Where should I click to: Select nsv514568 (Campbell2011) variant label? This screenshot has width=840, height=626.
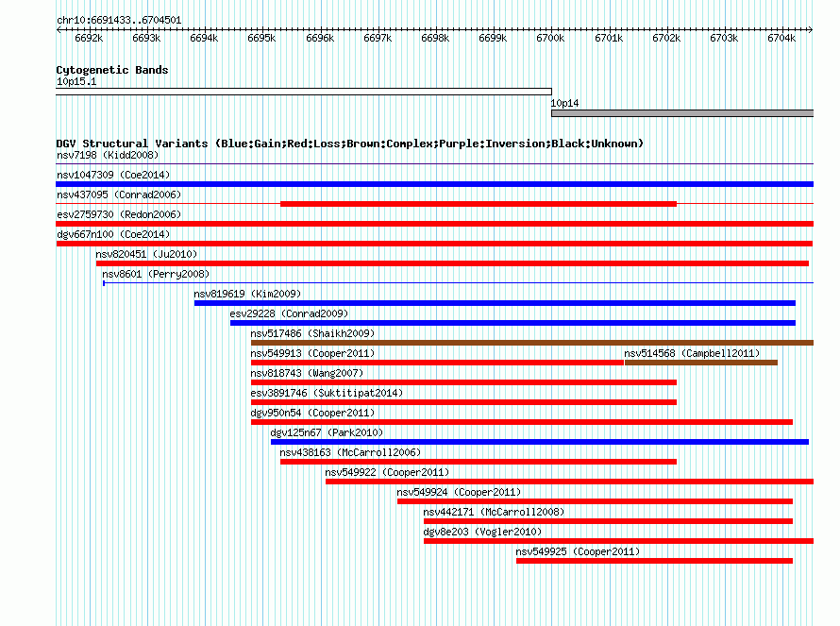692,354
